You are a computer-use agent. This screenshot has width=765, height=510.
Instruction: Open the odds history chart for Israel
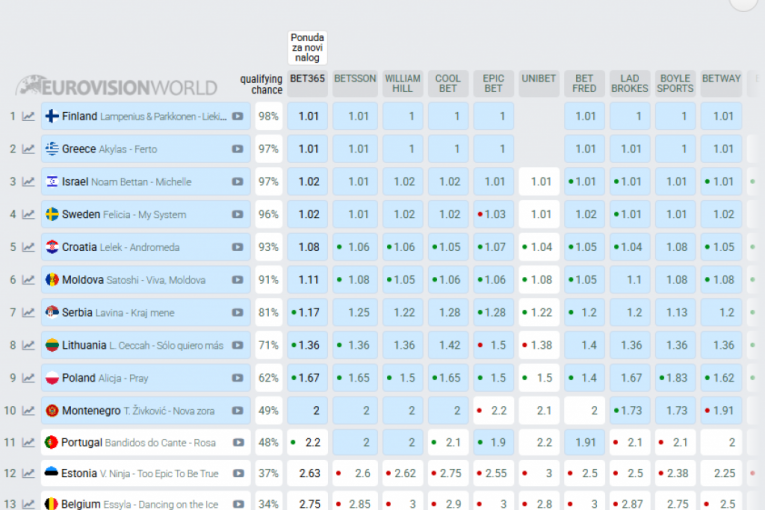pos(28,182)
